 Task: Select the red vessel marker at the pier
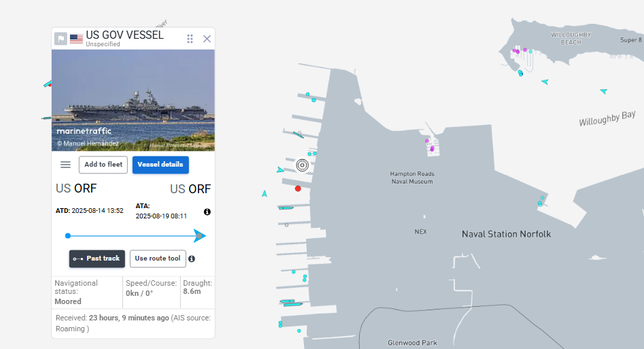[x=298, y=188]
